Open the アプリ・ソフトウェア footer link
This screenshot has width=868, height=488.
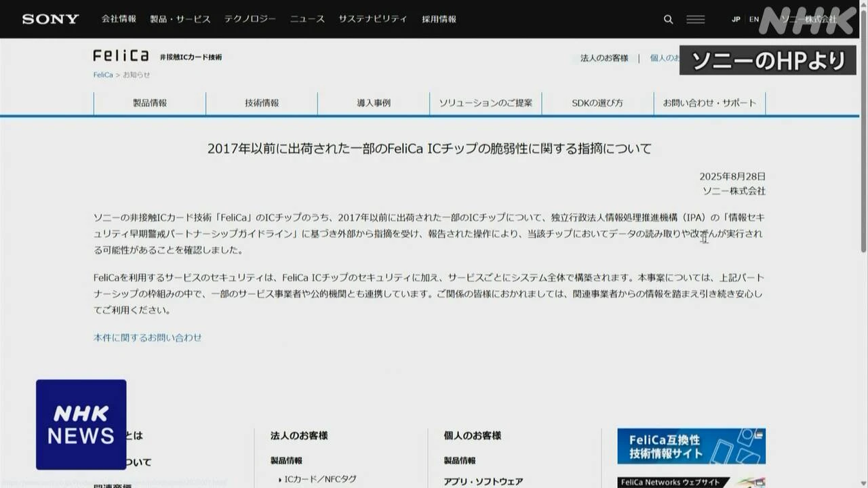tap(484, 481)
